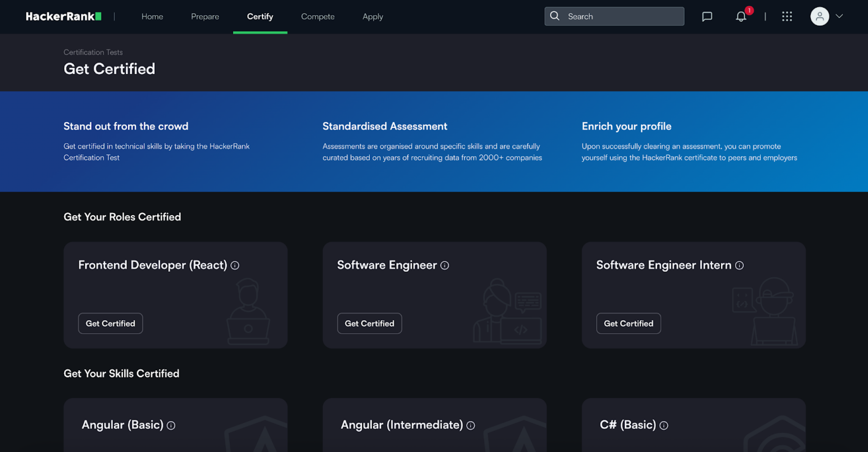Click the Enrich your profile heading
This screenshot has width=868, height=452.
tap(627, 126)
